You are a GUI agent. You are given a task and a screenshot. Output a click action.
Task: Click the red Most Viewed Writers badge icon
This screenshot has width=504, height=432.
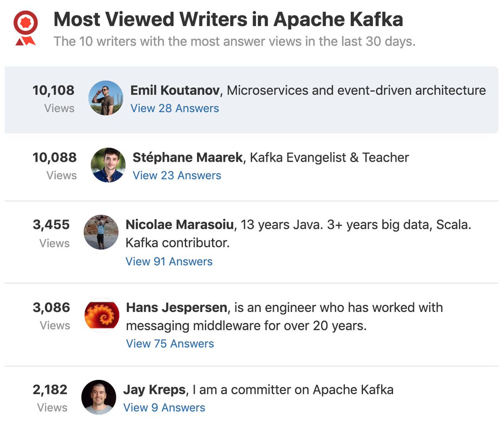[26, 28]
